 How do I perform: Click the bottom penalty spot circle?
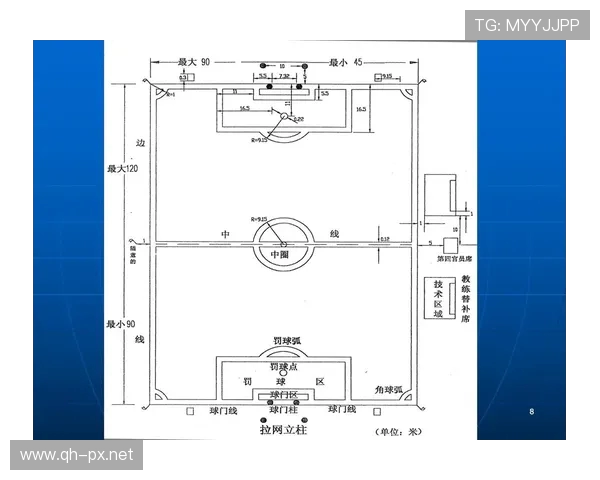coord(283,372)
